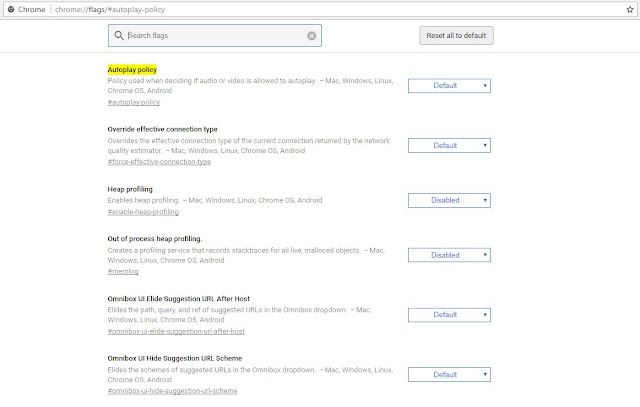Follow the #force-effective-connection-type link
640x407 pixels.
coord(159,162)
